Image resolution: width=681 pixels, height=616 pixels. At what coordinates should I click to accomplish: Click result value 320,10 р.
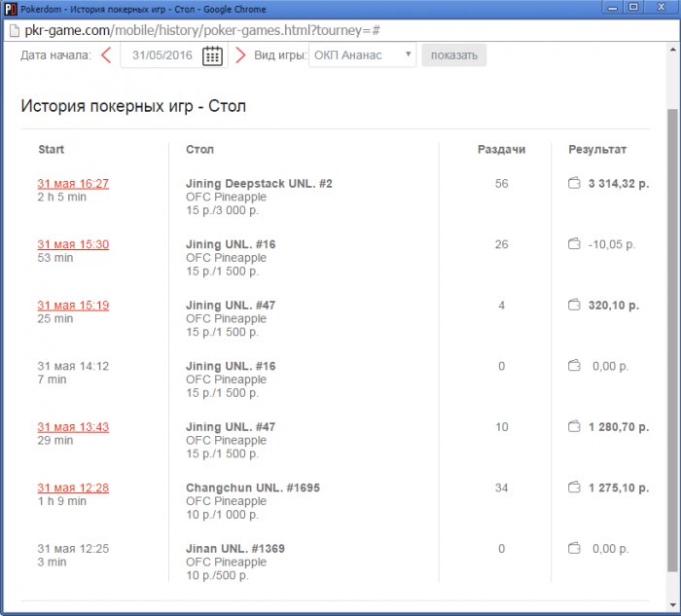coord(613,305)
